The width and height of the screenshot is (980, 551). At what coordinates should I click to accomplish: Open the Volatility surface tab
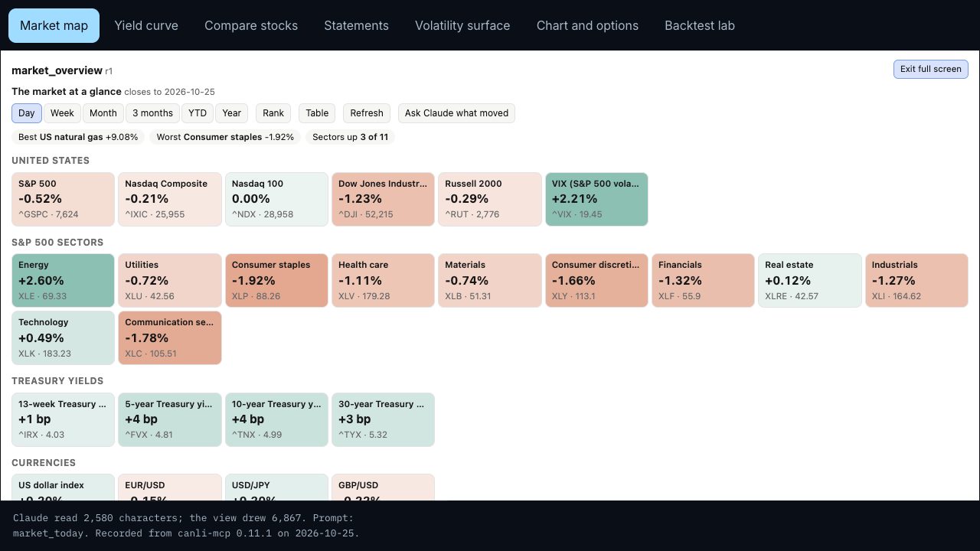pyautogui.click(x=462, y=25)
